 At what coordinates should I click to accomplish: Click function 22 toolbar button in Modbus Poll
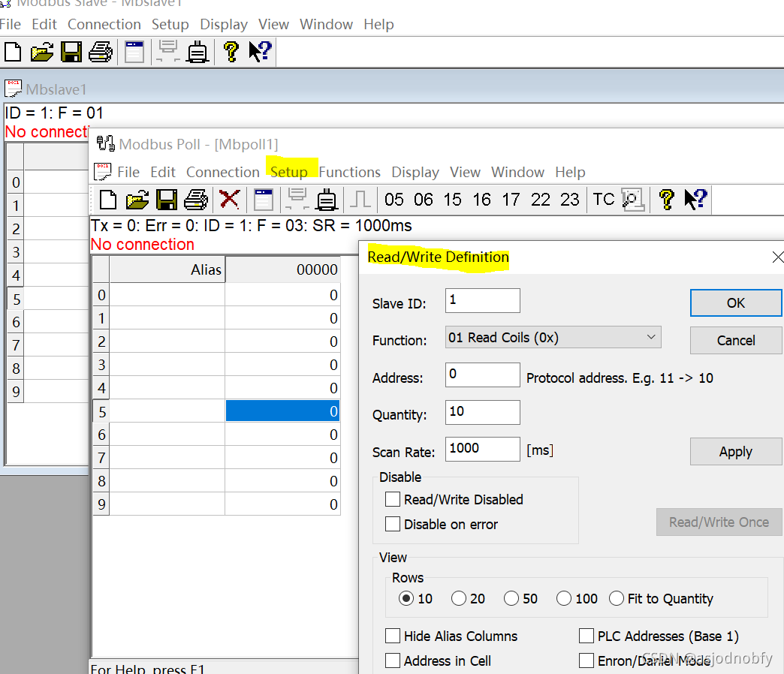click(541, 200)
